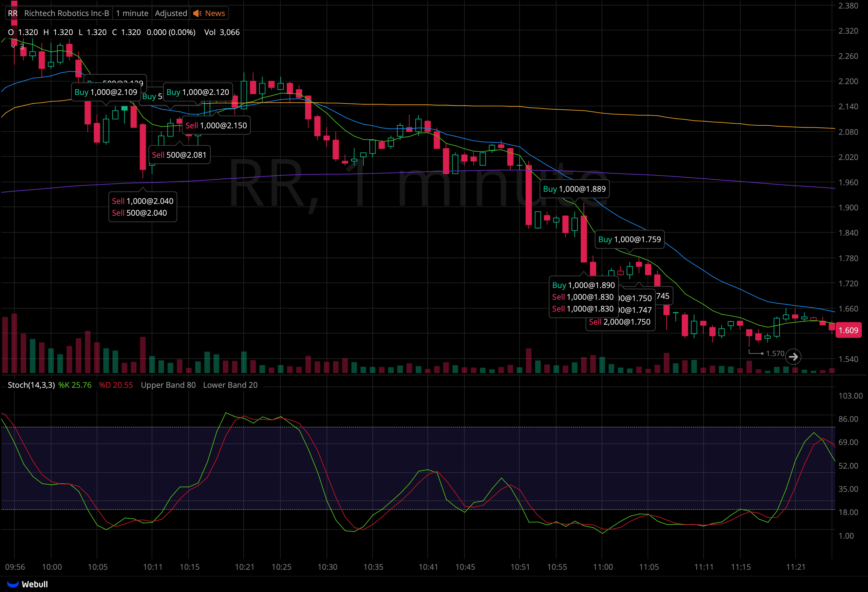Click the Sell 1,000@2.150 trade marker
The height and width of the screenshot is (592, 868).
tap(216, 125)
